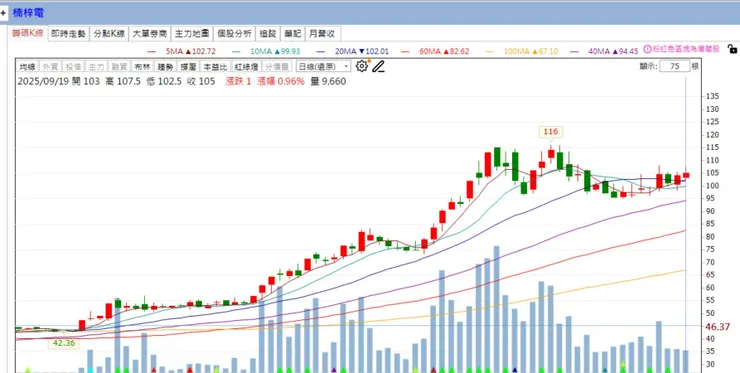Click the pink info circle icon
The image size is (740, 373).
coord(648,49)
